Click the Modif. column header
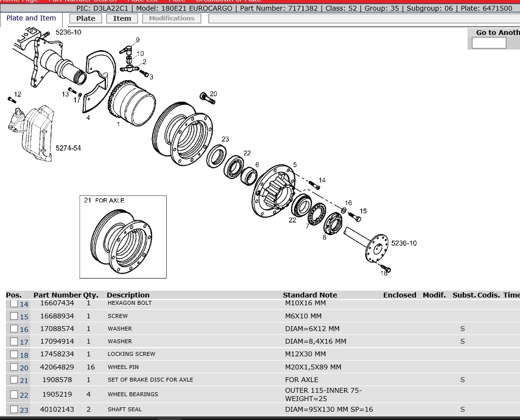520x420 pixels. tap(434, 295)
